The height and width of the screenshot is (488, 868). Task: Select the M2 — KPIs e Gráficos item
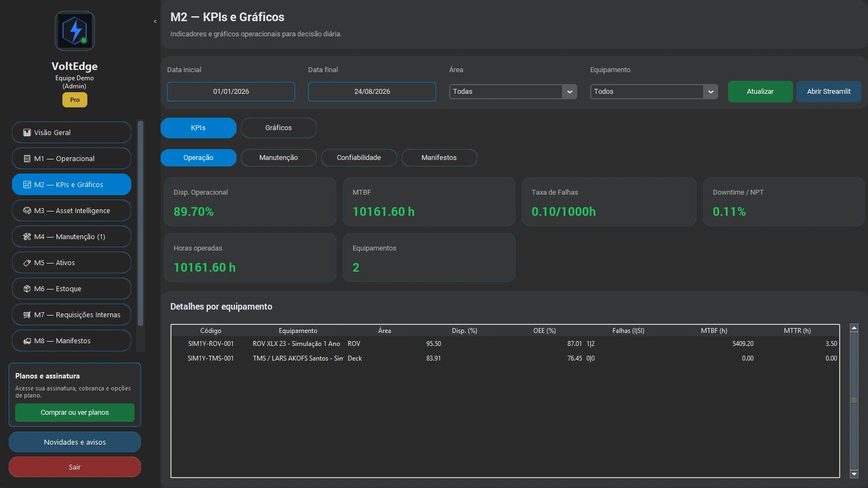[x=72, y=184]
